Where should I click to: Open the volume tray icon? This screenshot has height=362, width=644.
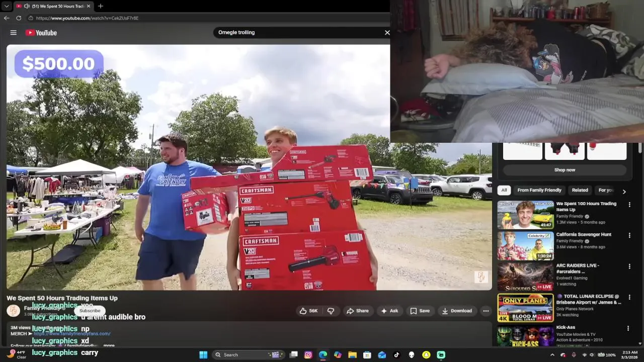coord(592,354)
